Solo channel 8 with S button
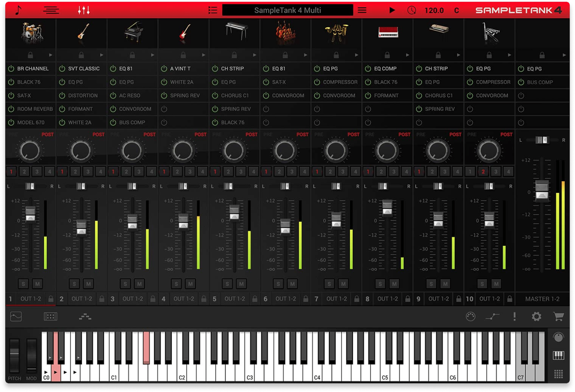 (x=380, y=284)
